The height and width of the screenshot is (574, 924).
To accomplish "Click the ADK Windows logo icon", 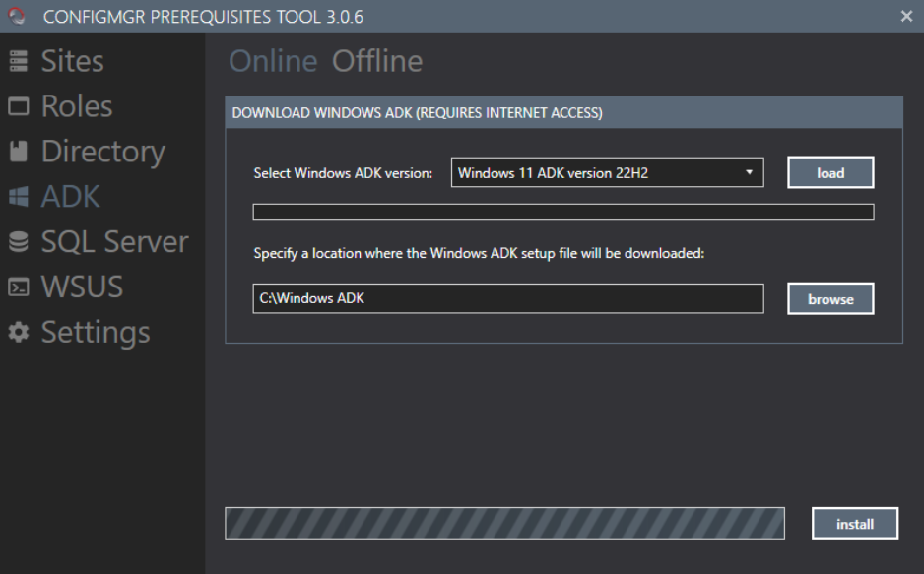I will [x=19, y=197].
